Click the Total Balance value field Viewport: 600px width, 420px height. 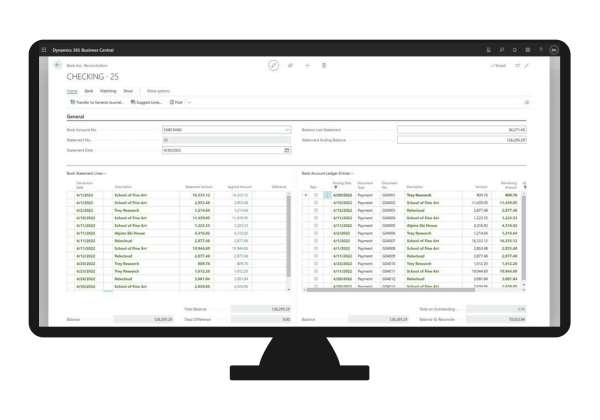click(261, 309)
